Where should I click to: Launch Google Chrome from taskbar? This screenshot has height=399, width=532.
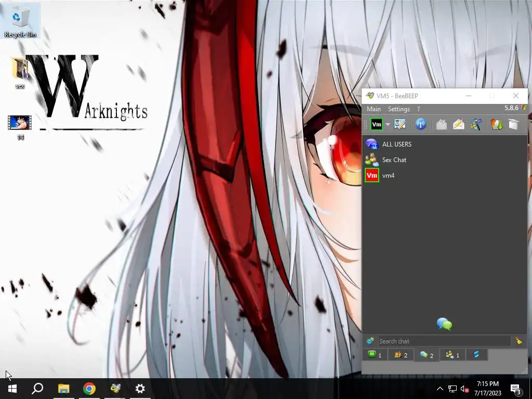click(89, 389)
